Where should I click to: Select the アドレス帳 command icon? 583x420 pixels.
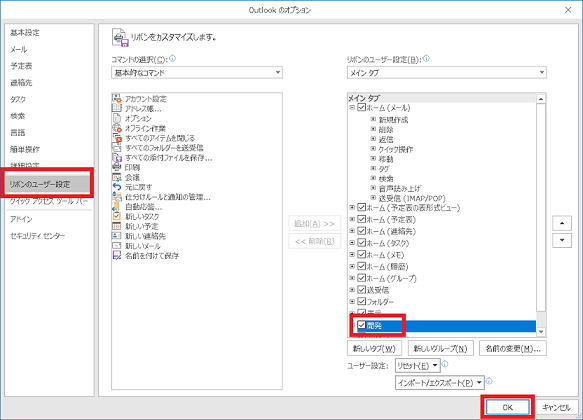[117, 108]
